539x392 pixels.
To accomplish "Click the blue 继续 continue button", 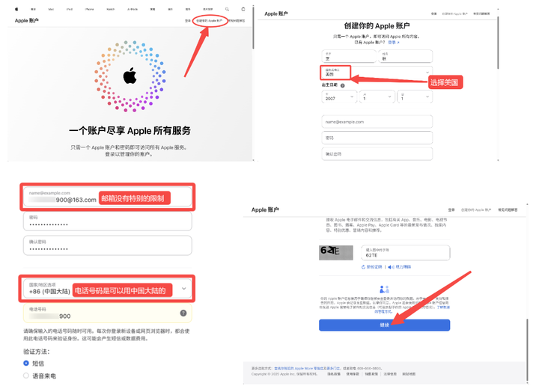I will [384, 325].
